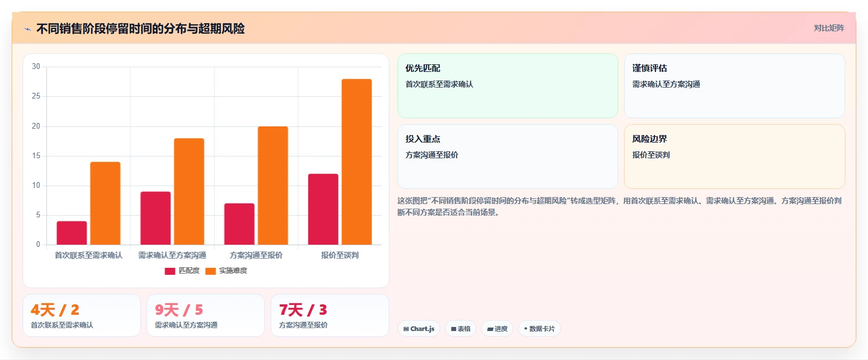Image resolution: width=868 pixels, height=360 pixels.
Task: Toggle the 匹配度 legend color box
Action: (x=170, y=271)
